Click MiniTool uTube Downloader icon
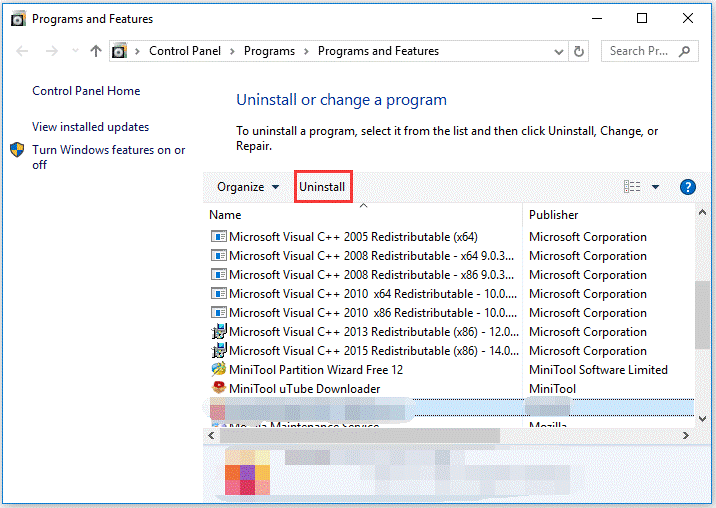This screenshot has width=716, height=508. point(219,387)
